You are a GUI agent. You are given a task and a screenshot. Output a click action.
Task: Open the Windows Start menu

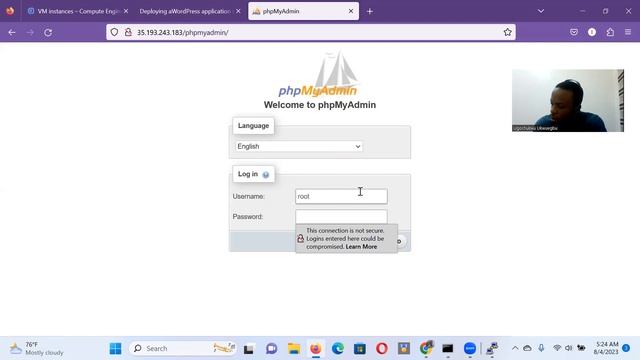pyautogui.click(x=116, y=349)
